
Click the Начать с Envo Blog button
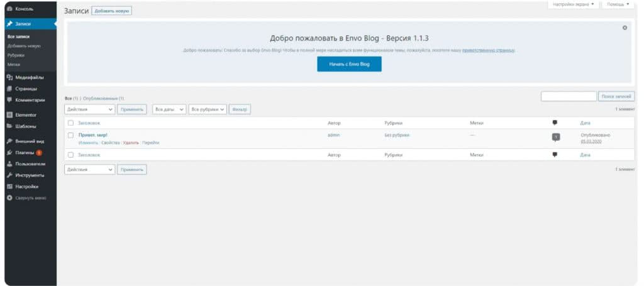[349, 64]
